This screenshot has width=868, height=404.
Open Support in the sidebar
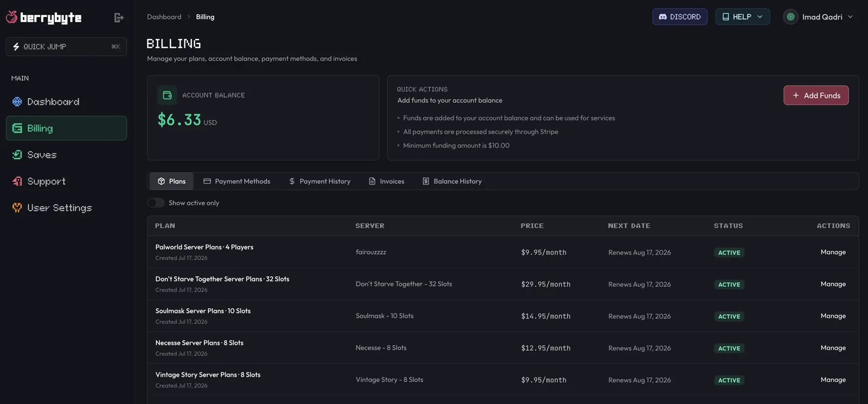tap(66, 181)
